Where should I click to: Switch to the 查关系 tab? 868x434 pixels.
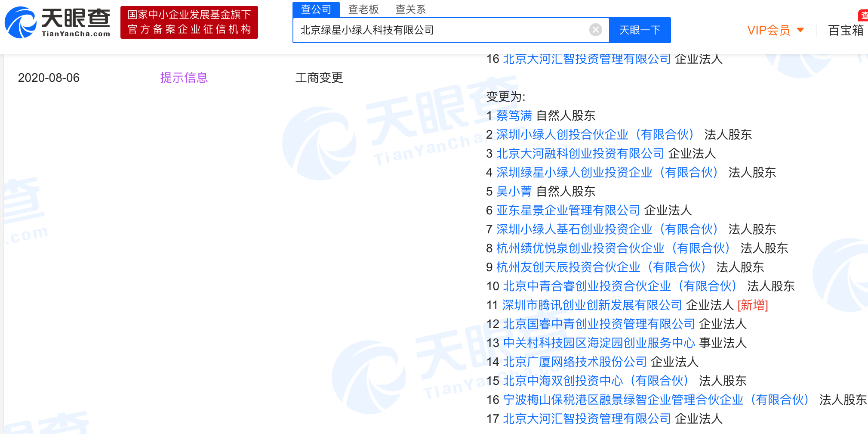pyautogui.click(x=410, y=9)
